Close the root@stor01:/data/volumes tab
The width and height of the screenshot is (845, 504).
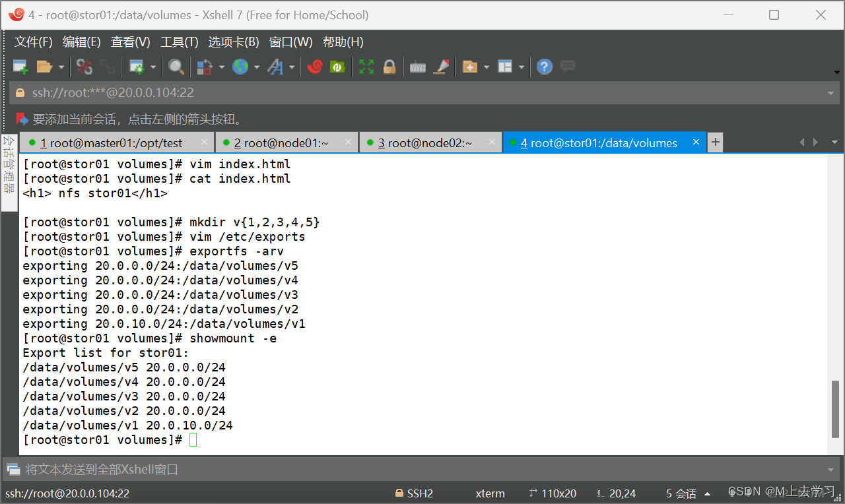pos(696,142)
